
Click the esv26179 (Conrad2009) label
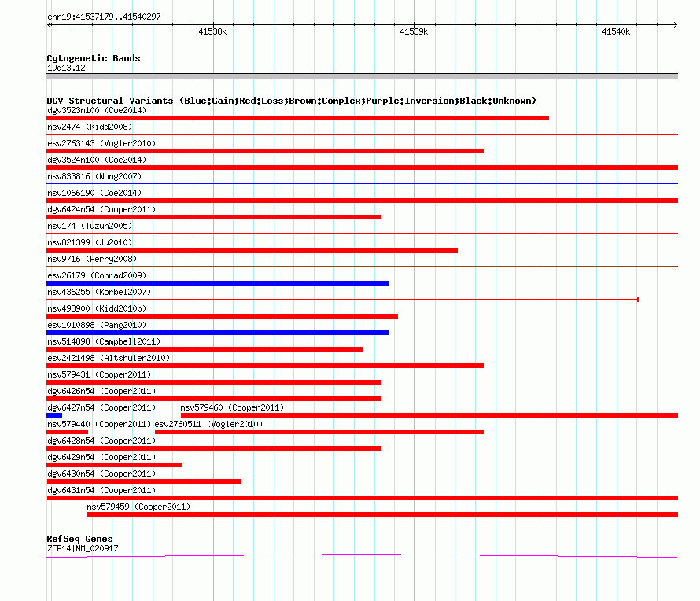coord(97,275)
